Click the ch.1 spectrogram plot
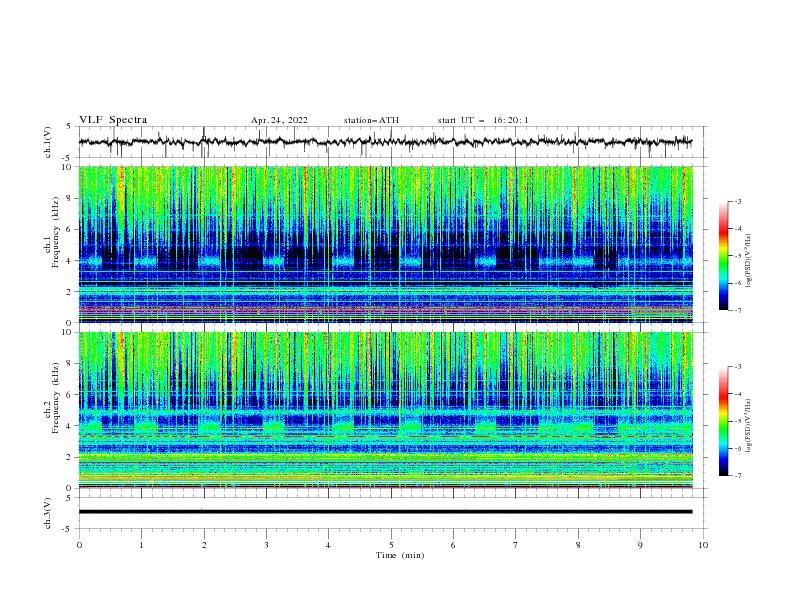The width and height of the screenshot is (792, 612). 386,244
